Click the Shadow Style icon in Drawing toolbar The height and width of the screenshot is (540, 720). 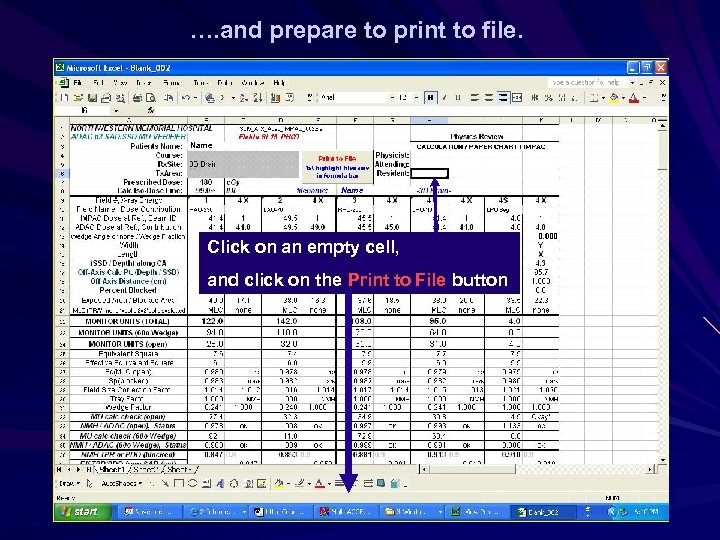[381, 483]
